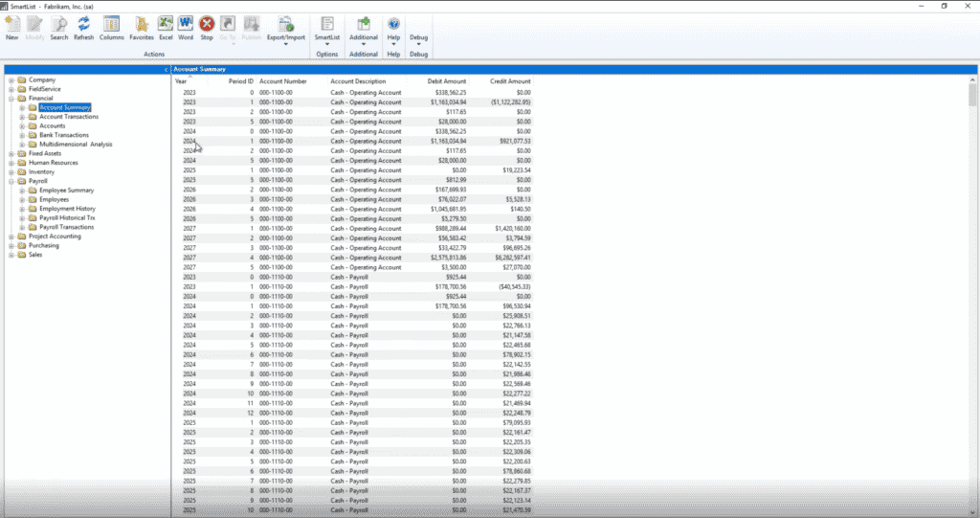The width and height of the screenshot is (980, 518).
Task: Click the New toolbar icon
Action: point(11,27)
